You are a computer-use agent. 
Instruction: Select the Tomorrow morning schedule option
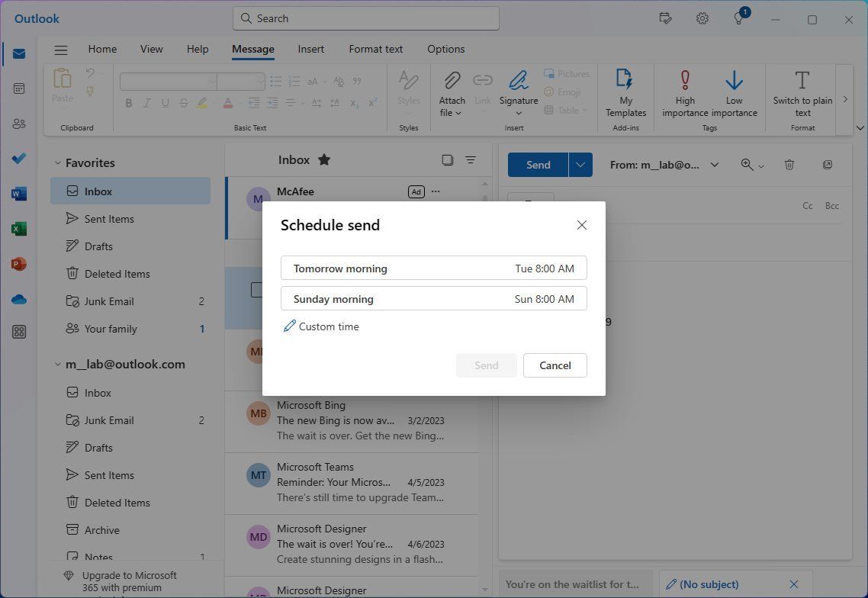(x=433, y=268)
